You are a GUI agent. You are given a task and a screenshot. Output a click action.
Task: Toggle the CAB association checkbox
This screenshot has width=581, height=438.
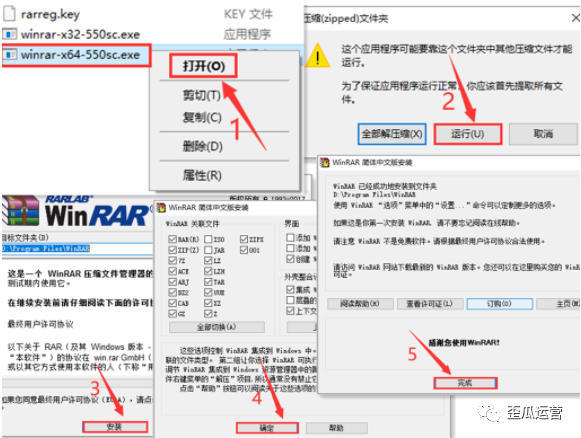[172, 303]
